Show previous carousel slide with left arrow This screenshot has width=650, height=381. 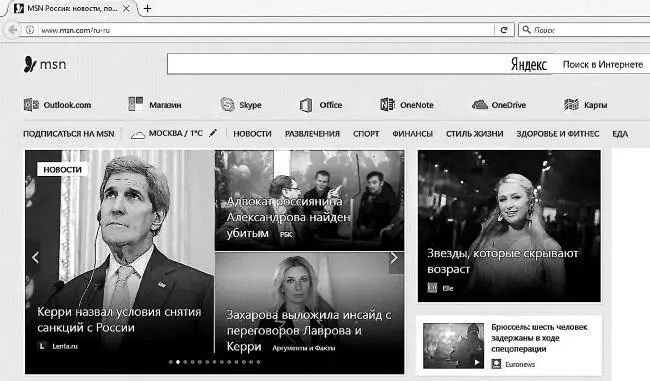[x=35, y=257]
